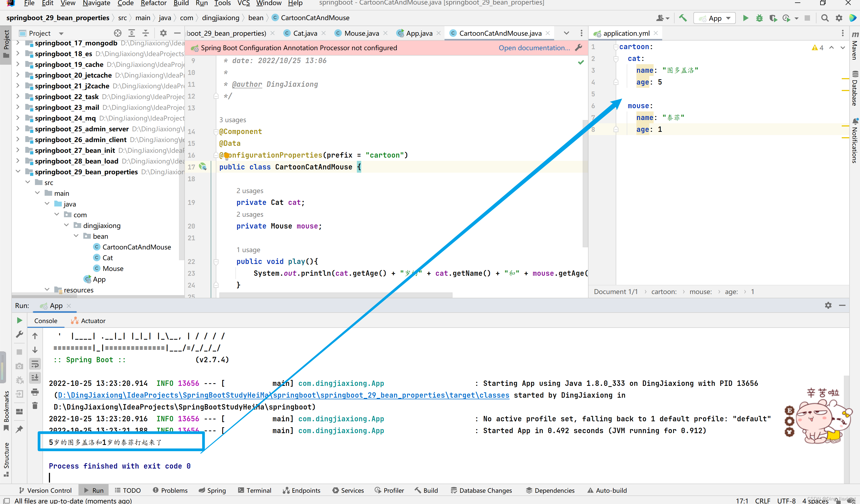The image size is (860, 504).
Task: Start debugging with the bug icon
Action: coord(759,18)
